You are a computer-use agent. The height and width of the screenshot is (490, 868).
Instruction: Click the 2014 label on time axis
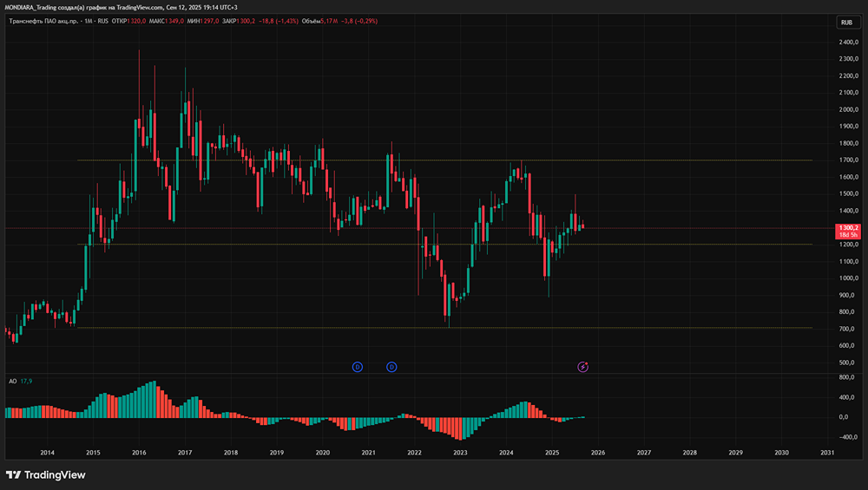48,453
